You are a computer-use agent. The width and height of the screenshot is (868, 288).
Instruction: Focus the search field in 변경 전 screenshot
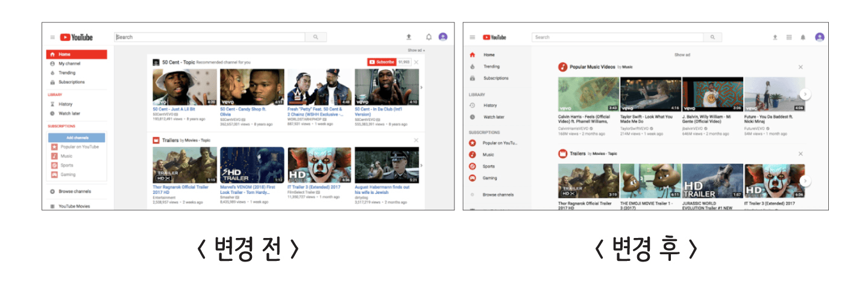[x=210, y=37]
